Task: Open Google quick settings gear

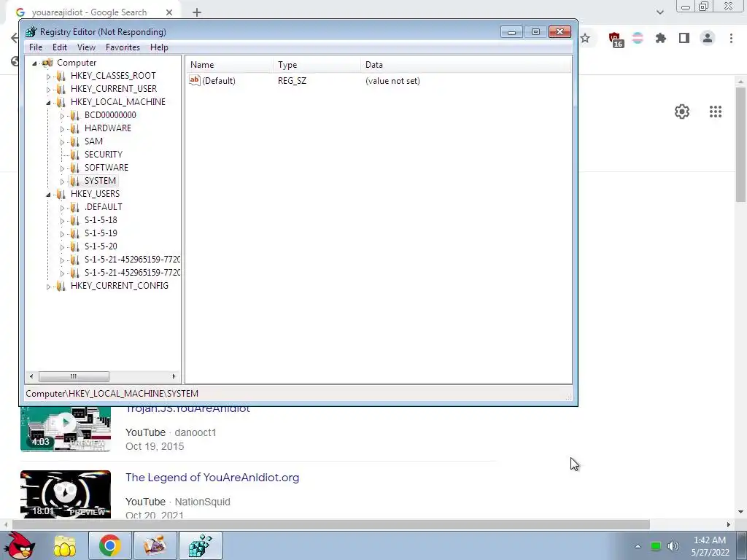Action: 682,112
